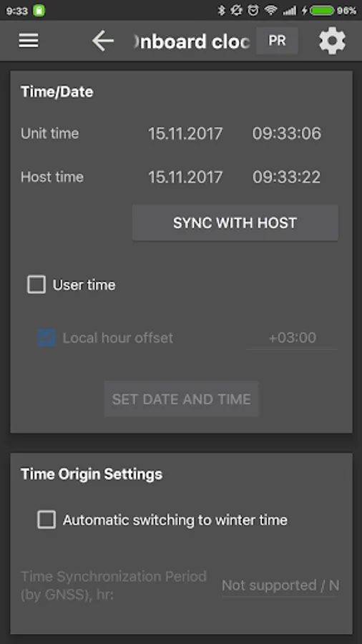This screenshot has width=362, height=644.
Task: Open the Time Synchronization Period dropdown
Action: pos(280,585)
